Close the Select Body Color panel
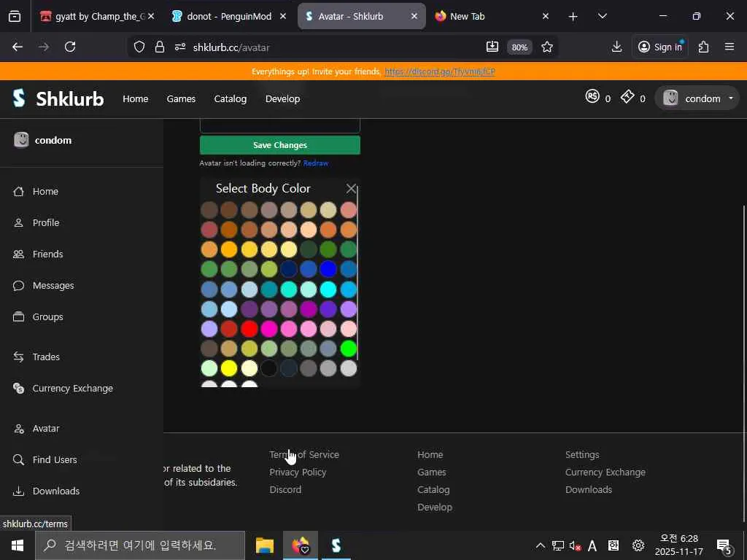The image size is (747, 560). coord(351,189)
